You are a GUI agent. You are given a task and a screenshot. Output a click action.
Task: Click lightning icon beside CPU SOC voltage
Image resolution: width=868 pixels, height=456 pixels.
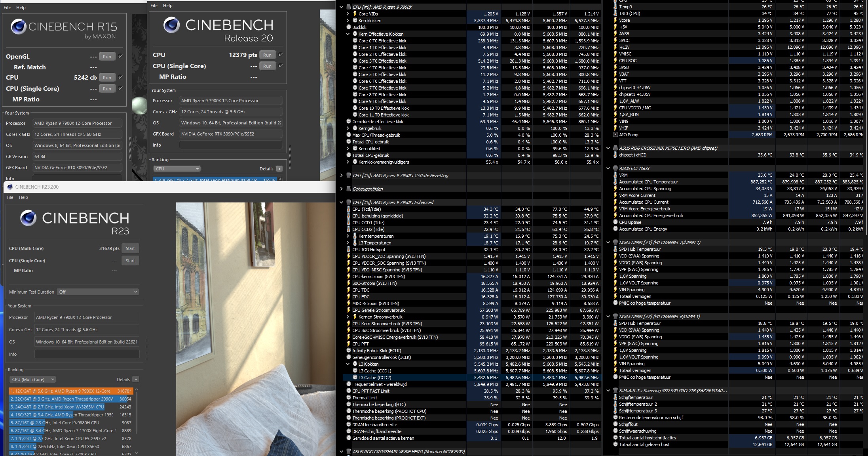(x=615, y=61)
